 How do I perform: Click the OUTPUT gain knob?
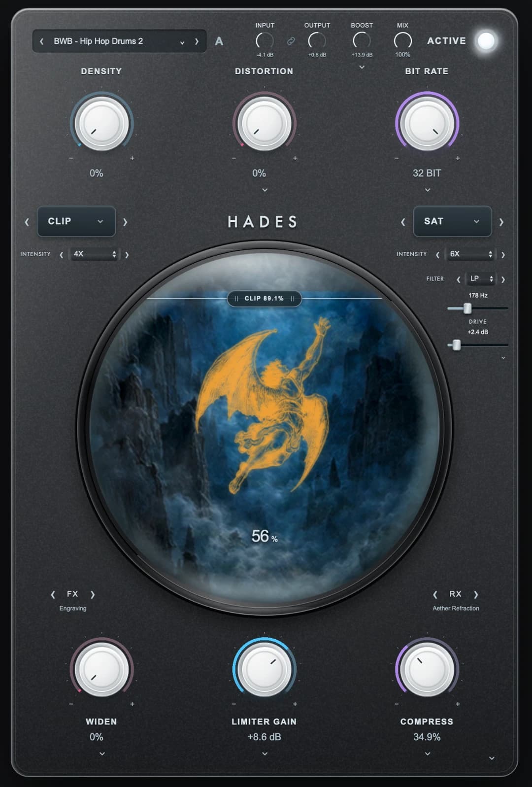317,41
